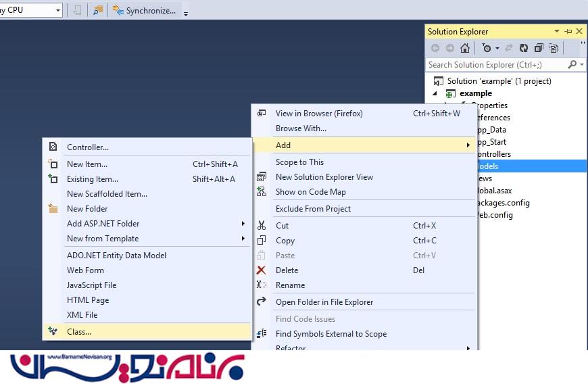Open the search options dropdown in Solution Explorer
Image resolution: width=588 pixels, height=384 pixels.
click(581, 65)
